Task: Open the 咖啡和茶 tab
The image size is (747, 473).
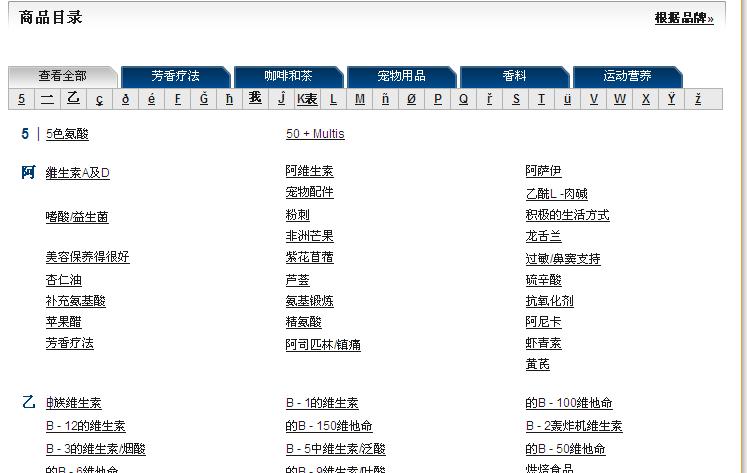Action: coord(288,76)
